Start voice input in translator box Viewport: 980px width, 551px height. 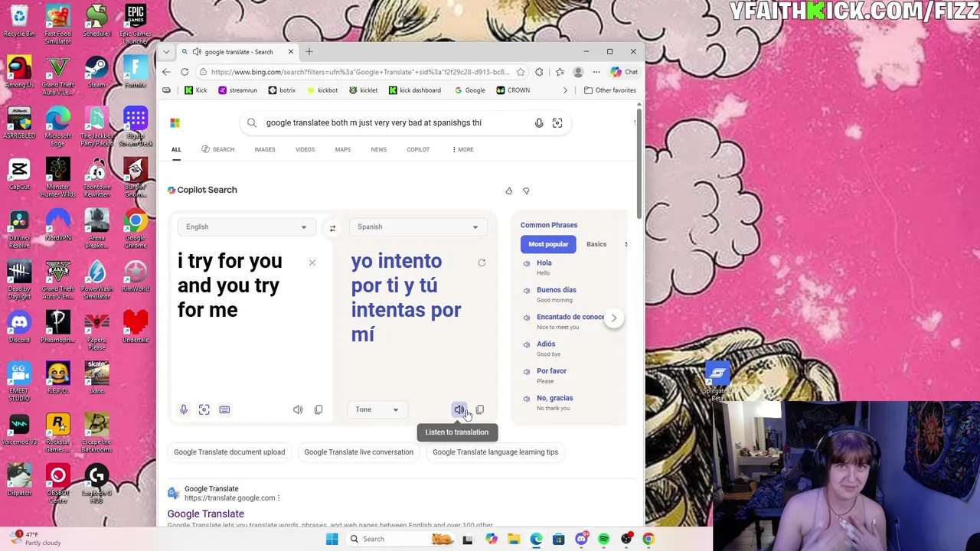click(x=184, y=409)
